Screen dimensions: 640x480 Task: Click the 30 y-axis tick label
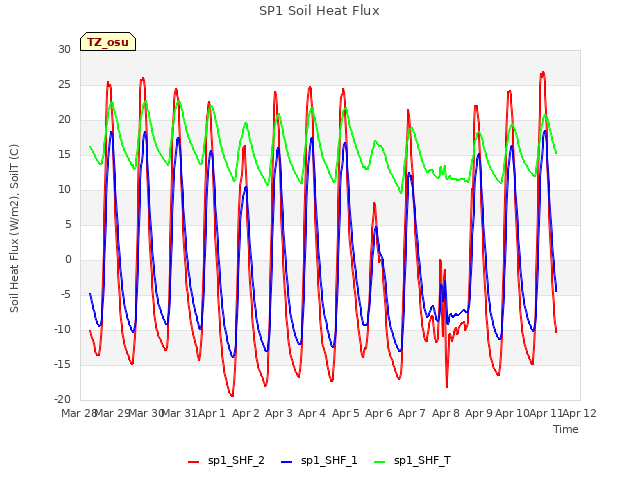coord(64,49)
